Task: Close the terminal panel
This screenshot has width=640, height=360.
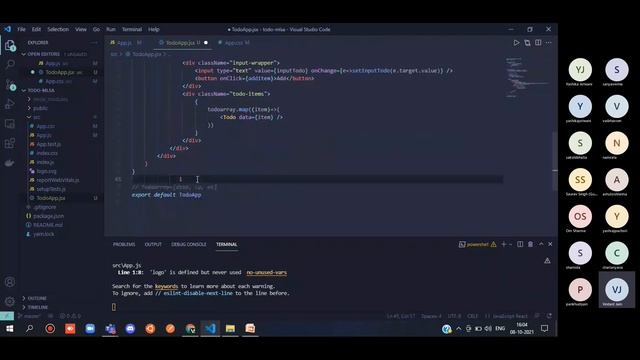Action: click(x=550, y=244)
